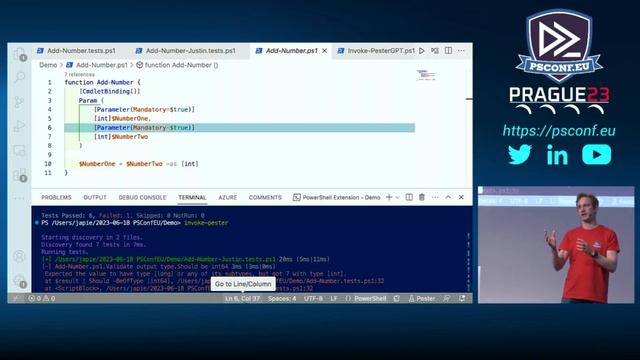
Task: Click the editor minimap preview
Action: pos(426,75)
